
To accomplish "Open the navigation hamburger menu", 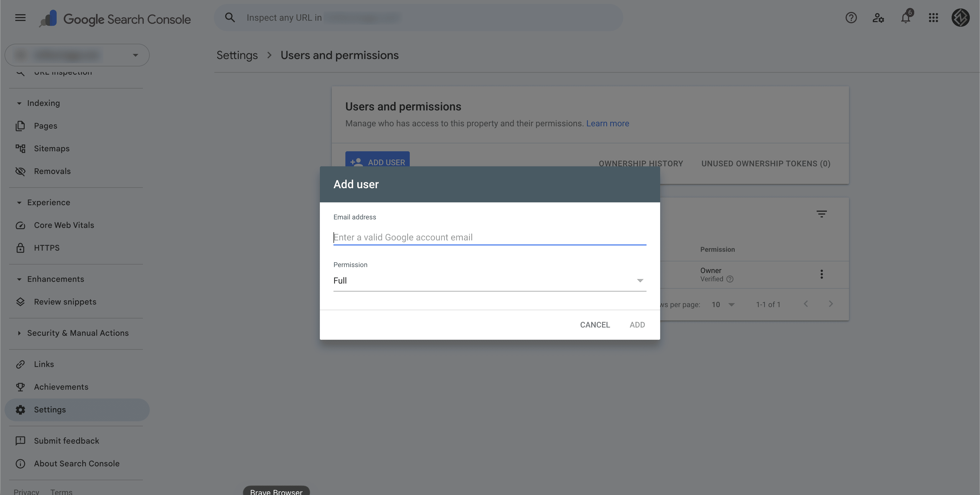I will tap(20, 18).
